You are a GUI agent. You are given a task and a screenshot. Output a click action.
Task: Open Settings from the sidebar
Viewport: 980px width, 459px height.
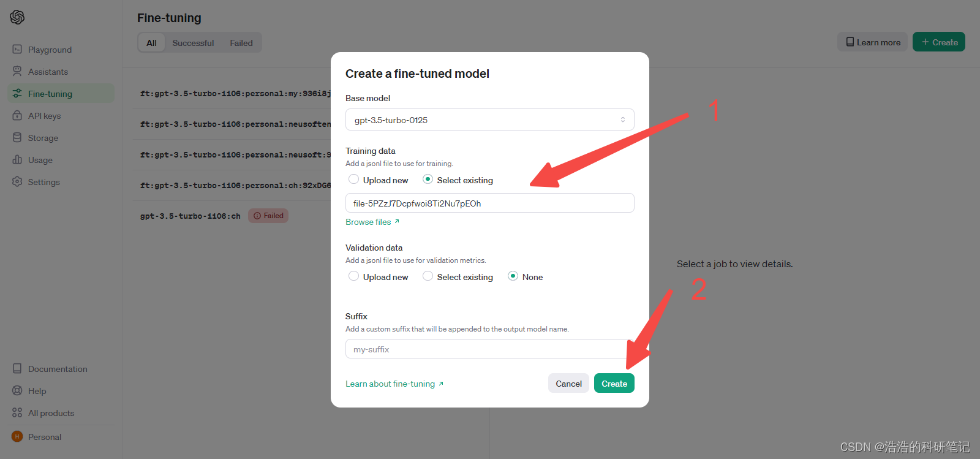click(x=61, y=182)
